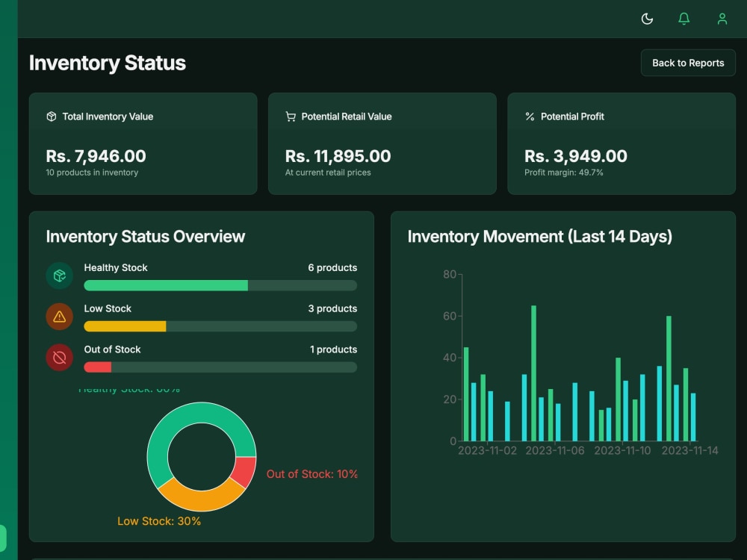
Task: Click the Rs. 3,949.00 potential profit card
Action: [622, 143]
